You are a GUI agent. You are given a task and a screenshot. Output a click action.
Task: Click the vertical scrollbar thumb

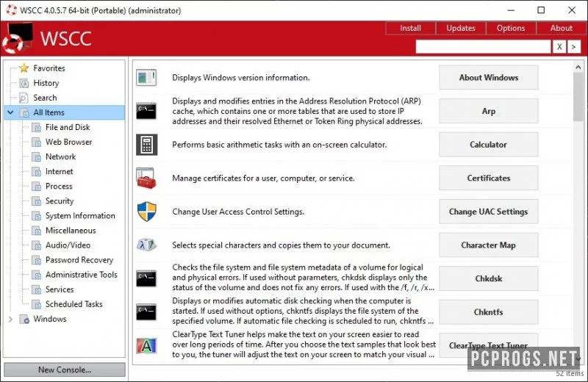pos(578,97)
